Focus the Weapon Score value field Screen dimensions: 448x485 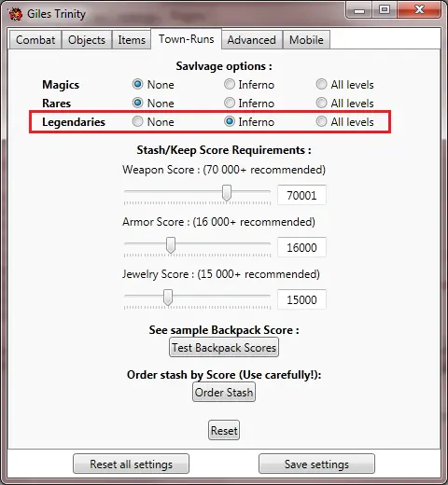[301, 195]
